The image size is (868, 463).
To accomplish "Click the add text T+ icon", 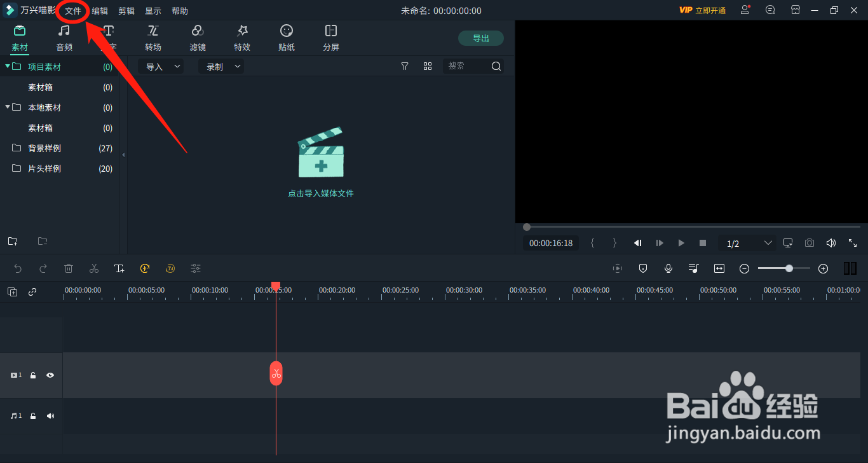I will [x=119, y=268].
